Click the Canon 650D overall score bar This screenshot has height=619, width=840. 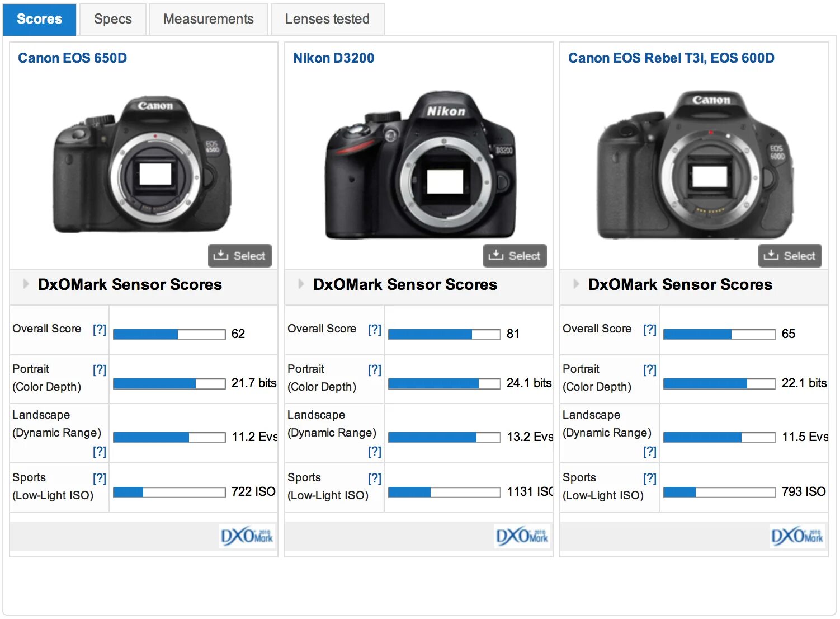pos(169,335)
